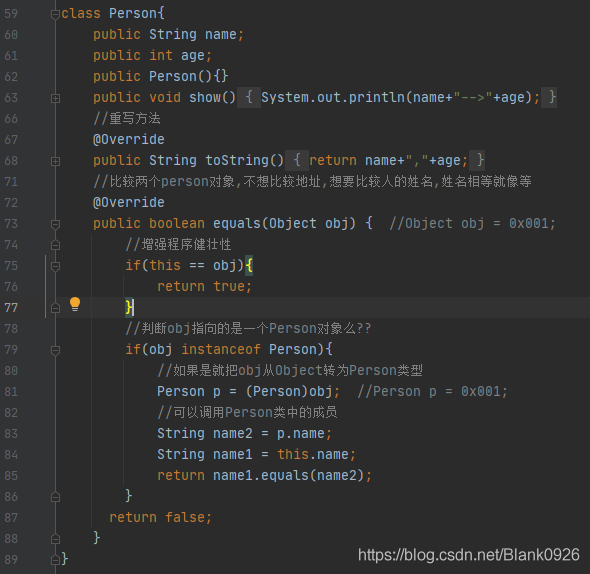Click line number 73 in gutter
590x574 pixels.
pyautogui.click(x=11, y=224)
